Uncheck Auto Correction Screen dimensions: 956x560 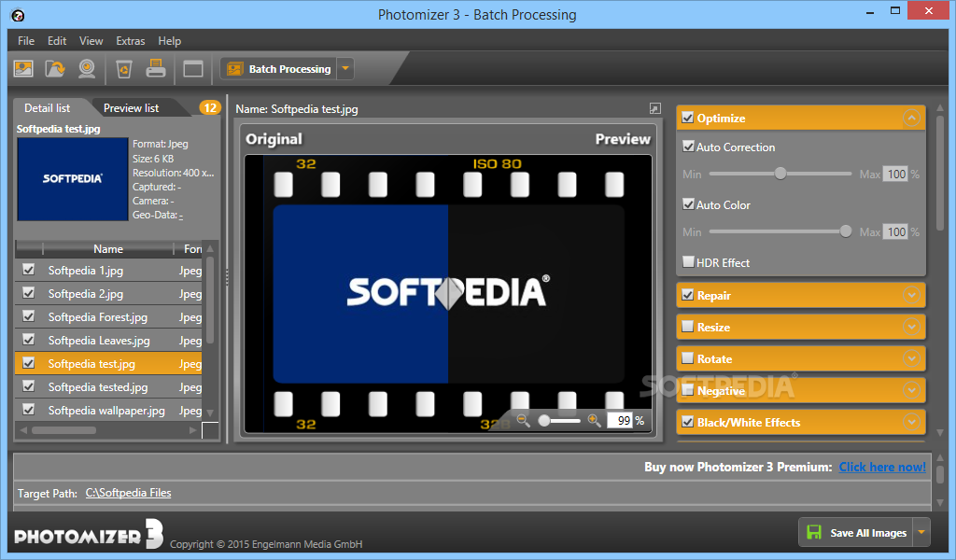[688, 147]
